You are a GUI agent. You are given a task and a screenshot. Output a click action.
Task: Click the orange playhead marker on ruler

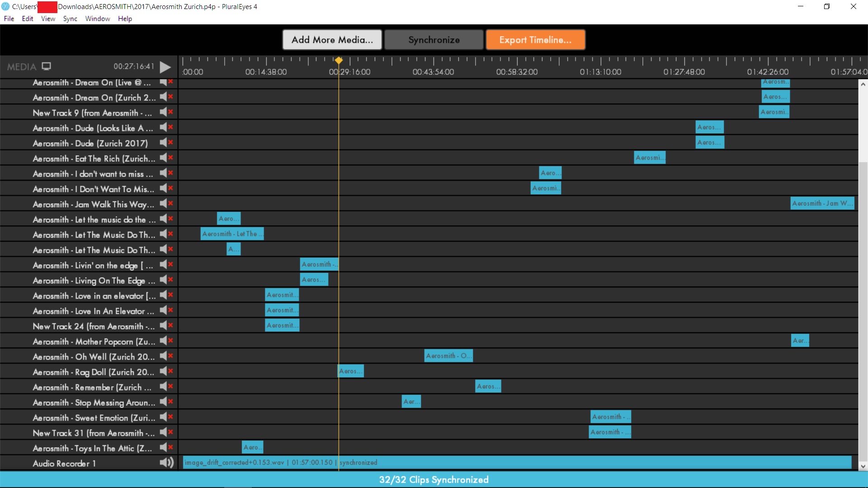point(338,60)
